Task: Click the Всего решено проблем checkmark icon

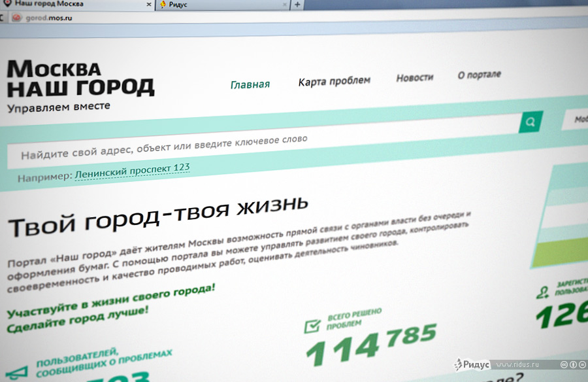Action: coord(312,326)
